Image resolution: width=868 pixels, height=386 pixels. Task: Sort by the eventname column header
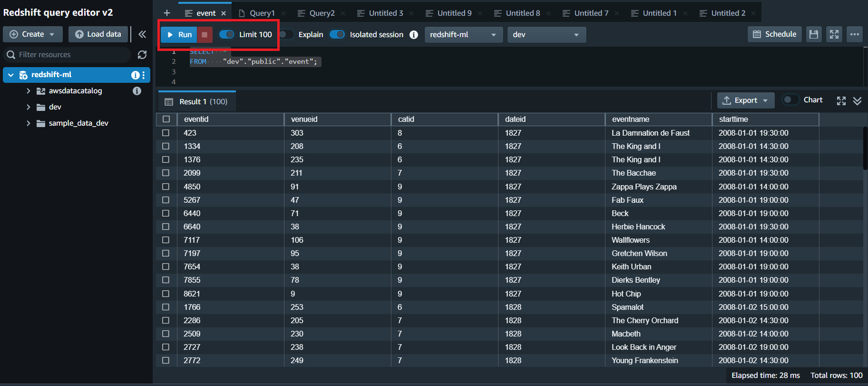tap(658, 119)
